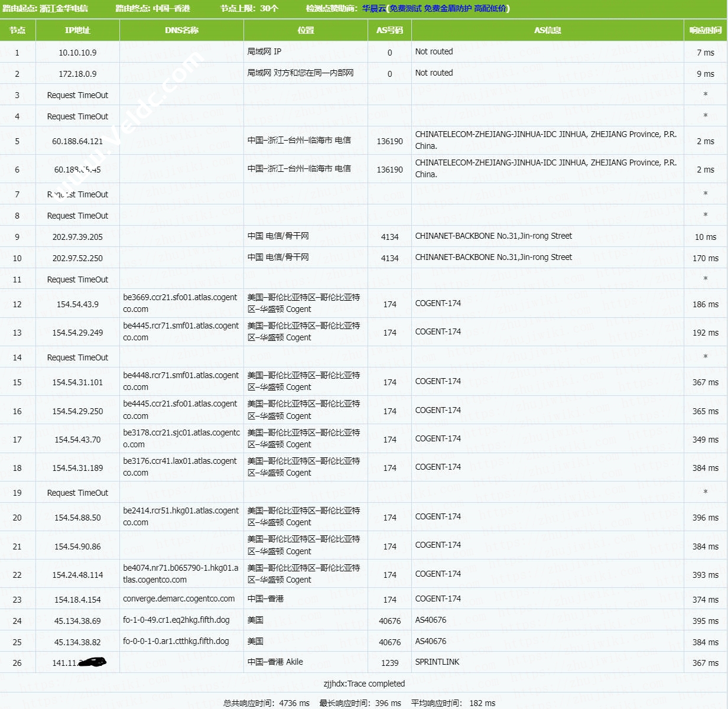Click the AS40676 info in row 24
The width and height of the screenshot is (728, 709).
click(431, 620)
